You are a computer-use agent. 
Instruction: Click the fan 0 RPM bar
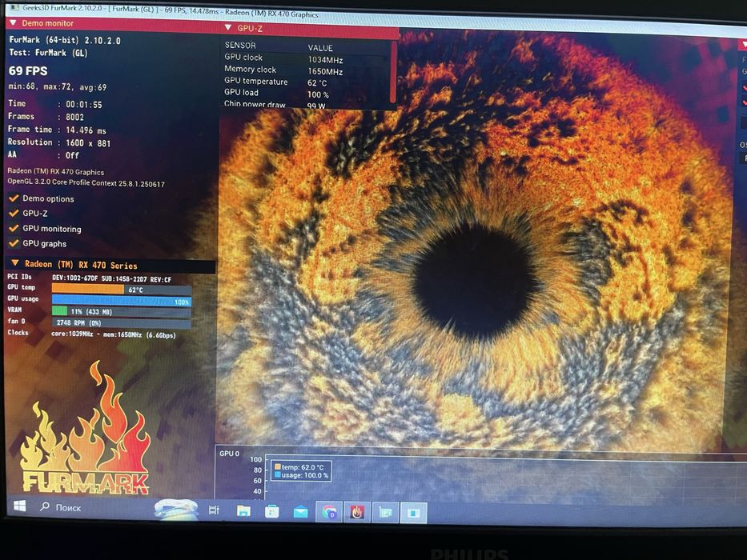(122, 323)
